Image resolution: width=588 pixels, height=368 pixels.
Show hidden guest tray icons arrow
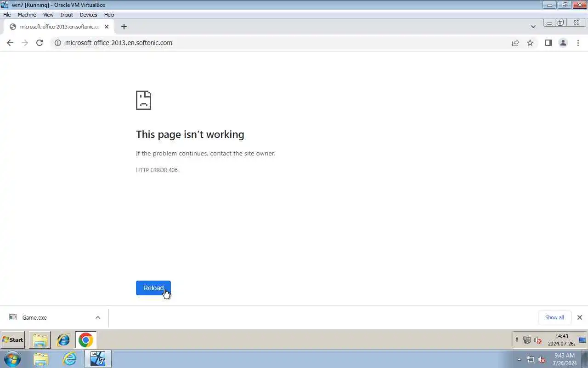[517, 339]
